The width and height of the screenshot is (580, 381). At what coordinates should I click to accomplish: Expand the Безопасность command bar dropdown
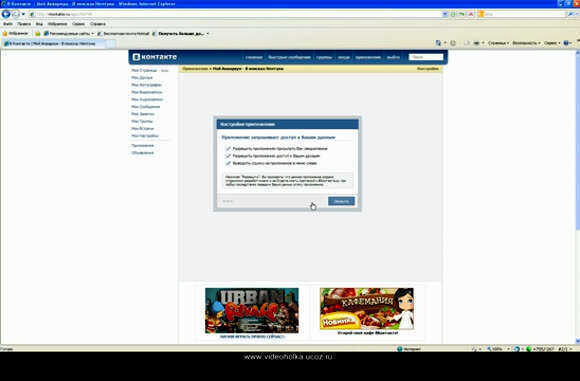pyautogui.click(x=526, y=43)
